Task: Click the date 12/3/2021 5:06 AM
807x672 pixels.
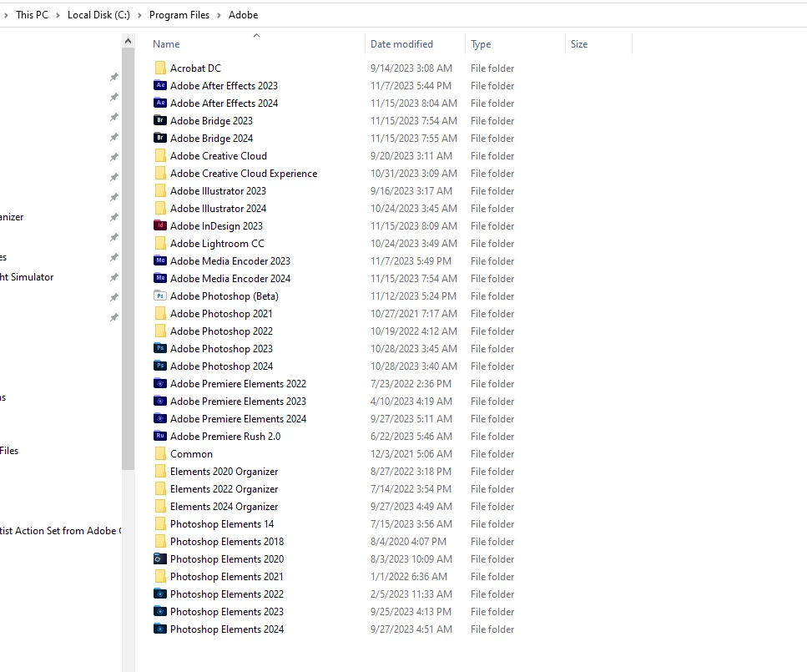Action: point(411,453)
